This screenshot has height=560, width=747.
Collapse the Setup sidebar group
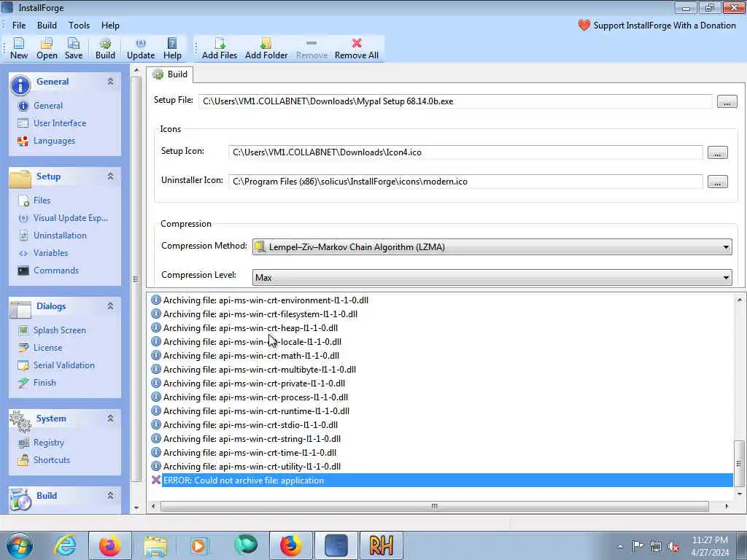click(111, 176)
